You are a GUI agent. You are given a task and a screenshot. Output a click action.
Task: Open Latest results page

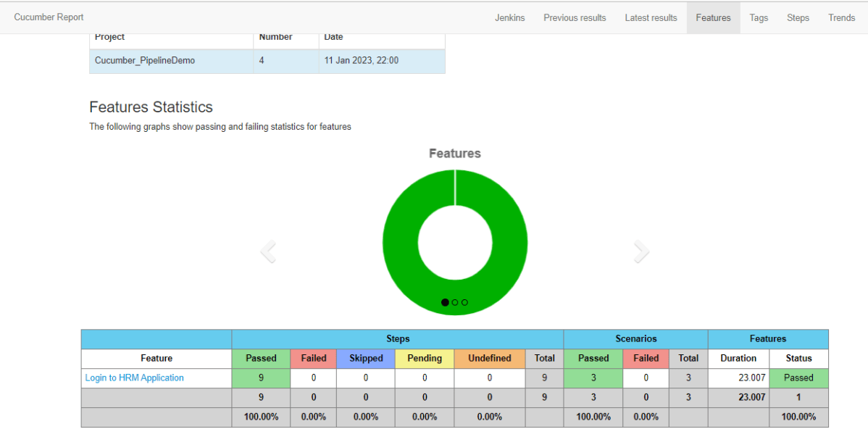[651, 17]
